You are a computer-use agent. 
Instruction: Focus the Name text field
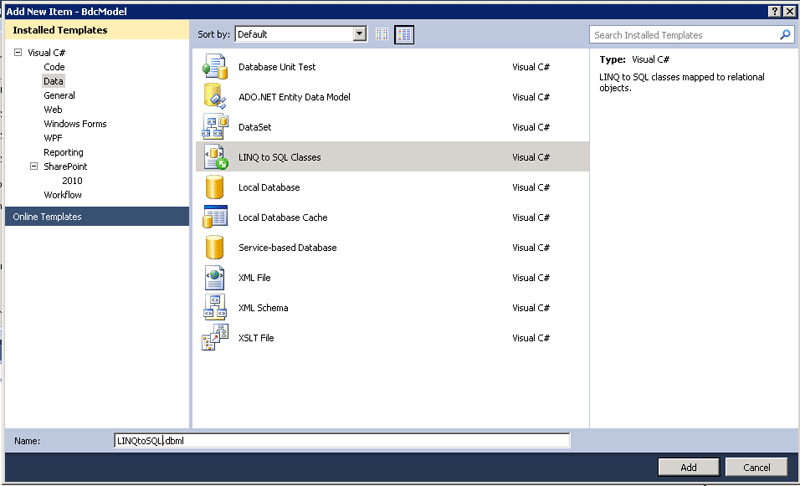(342, 441)
